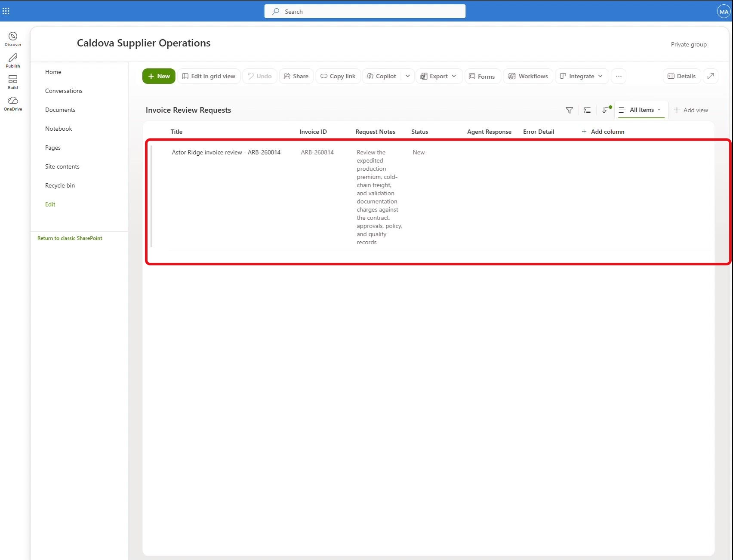Open Build in the left rail
The image size is (733, 560).
point(13,82)
